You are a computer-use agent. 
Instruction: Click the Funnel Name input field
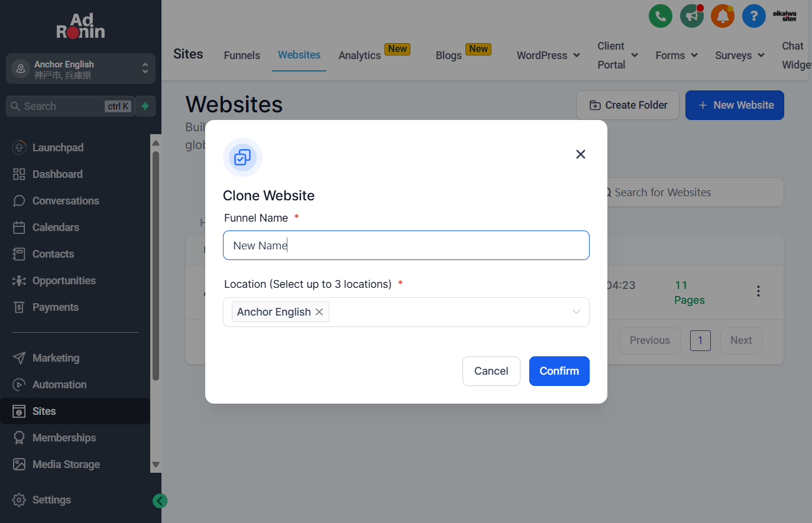pos(406,245)
